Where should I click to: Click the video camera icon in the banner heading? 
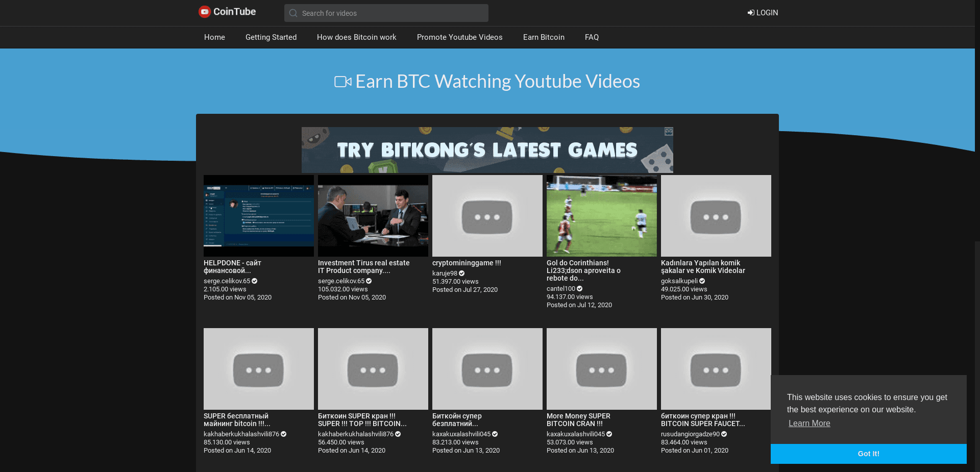343,81
